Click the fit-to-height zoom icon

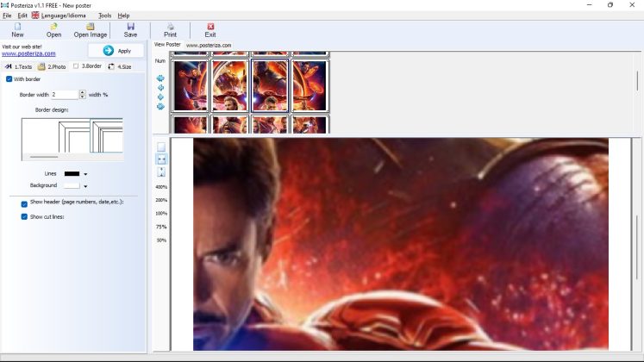(161, 172)
